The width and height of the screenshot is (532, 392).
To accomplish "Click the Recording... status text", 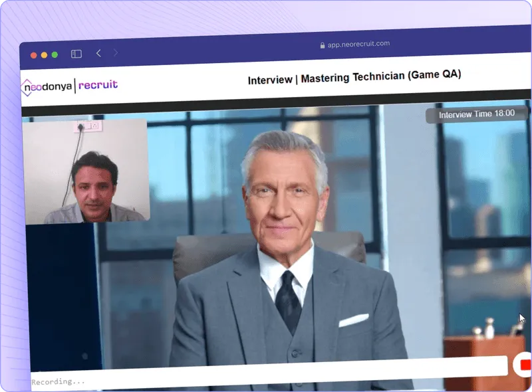I will pyautogui.click(x=58, y=382).
